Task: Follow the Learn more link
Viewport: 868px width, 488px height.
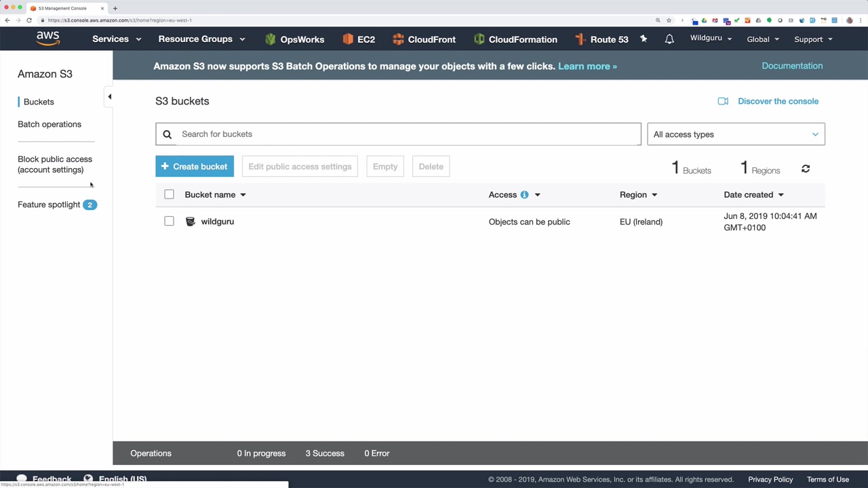Action: click(587, 66)
